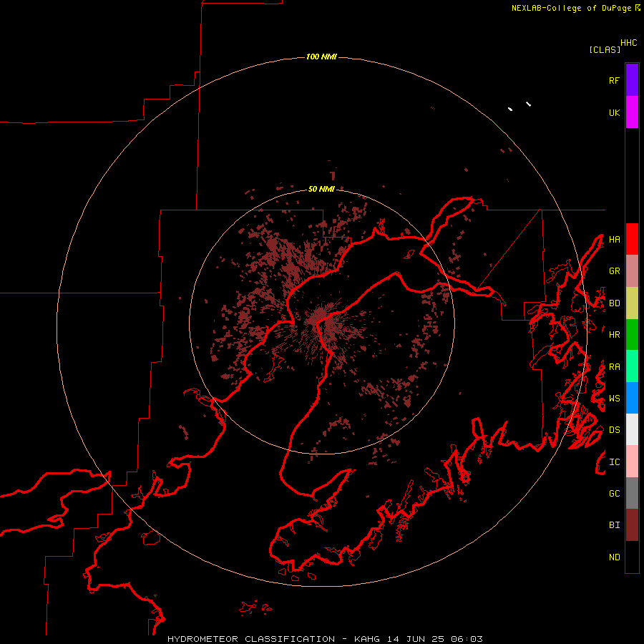Screen dimensions: 644x644
Task: Click the [CLAS] units label
Action: point(605,50)
